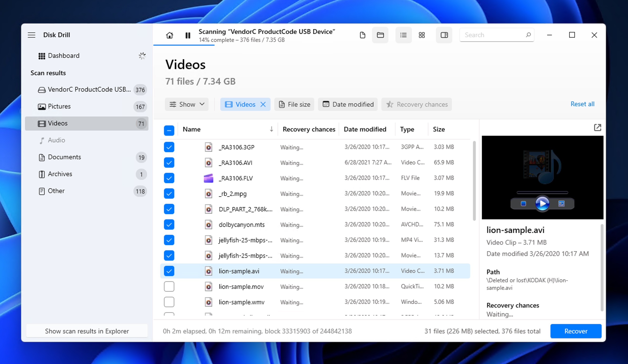Select the lion-sample.mov file checkbox
Image resolution: width=628 pixels, height=364 pixels.
tap(169, 287)
